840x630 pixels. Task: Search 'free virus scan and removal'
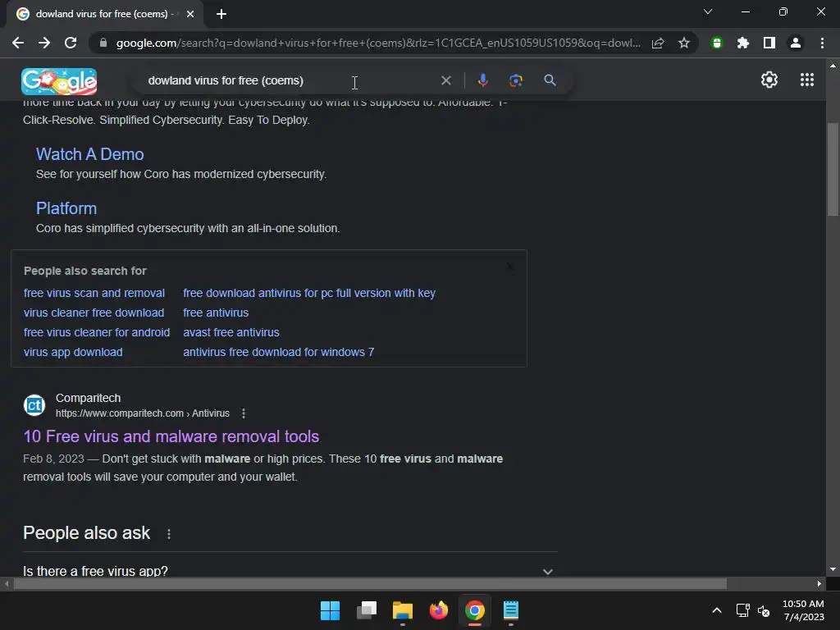[x=94, y=293]
